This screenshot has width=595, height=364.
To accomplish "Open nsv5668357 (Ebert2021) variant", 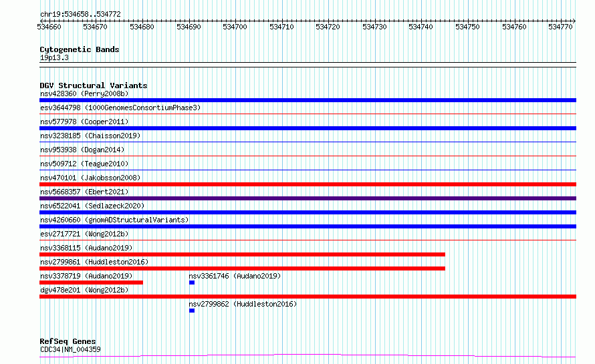I will (84, 192).
